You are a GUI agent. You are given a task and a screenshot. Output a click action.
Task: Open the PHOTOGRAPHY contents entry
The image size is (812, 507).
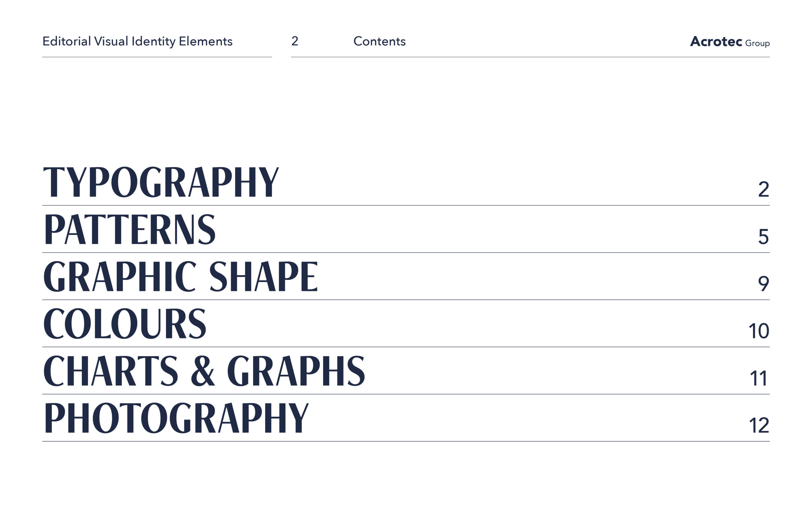(176, 418)
